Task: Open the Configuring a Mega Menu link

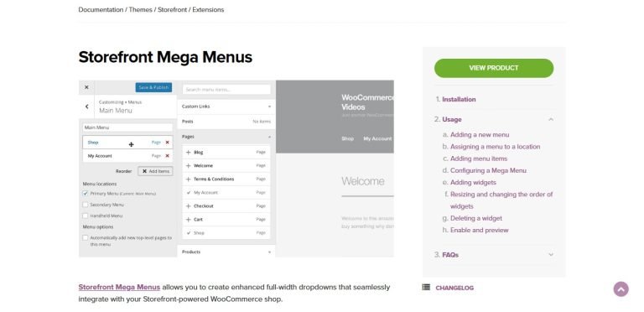Action: click(x=488, y=170)
